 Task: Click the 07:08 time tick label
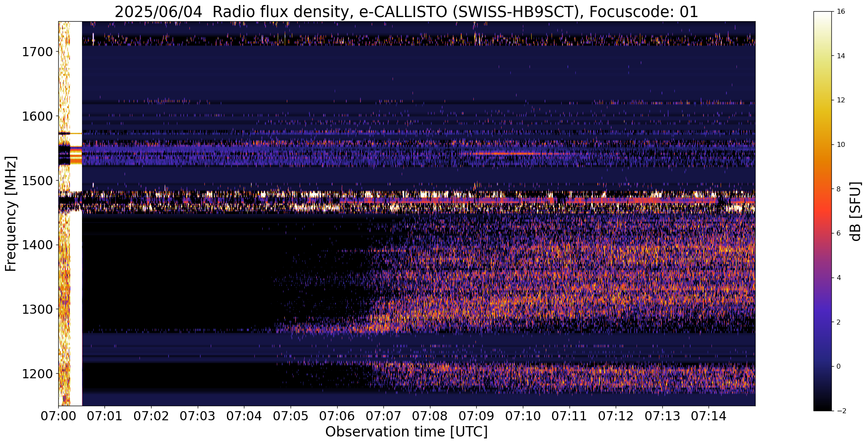tap(430, 416)
